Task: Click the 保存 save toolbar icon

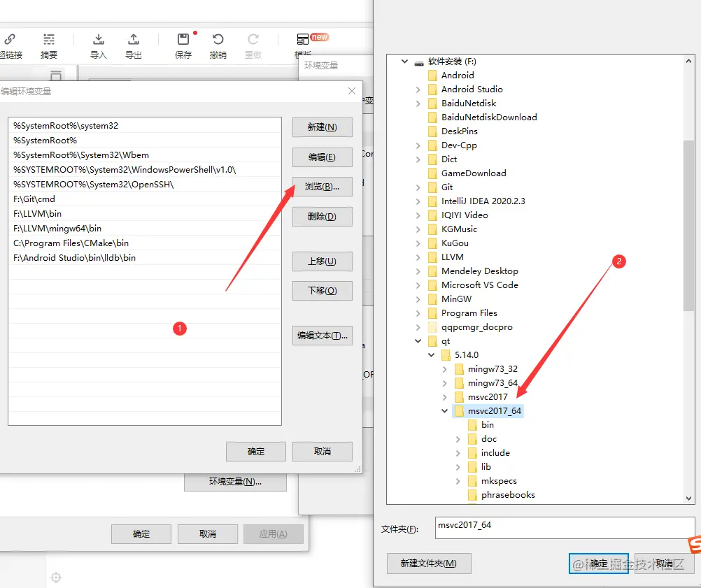Action: tap(183, 40)
